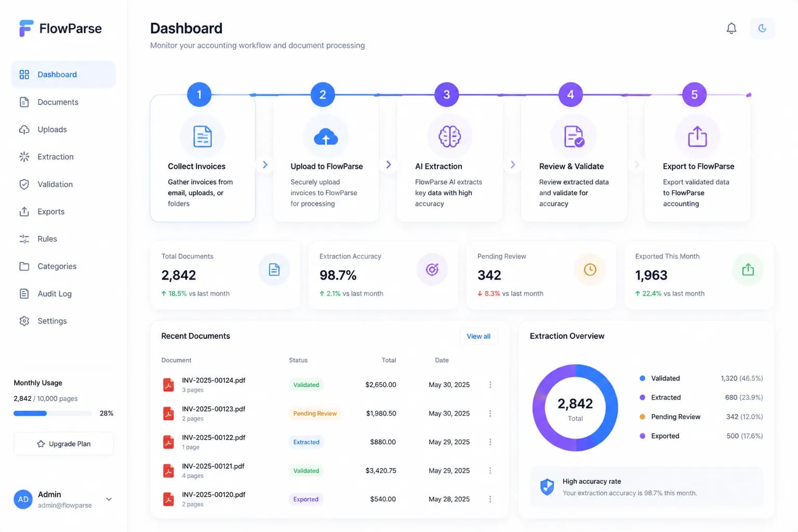
Task: Click the High accuracy rate shield icon
Action: coord(547,487)
